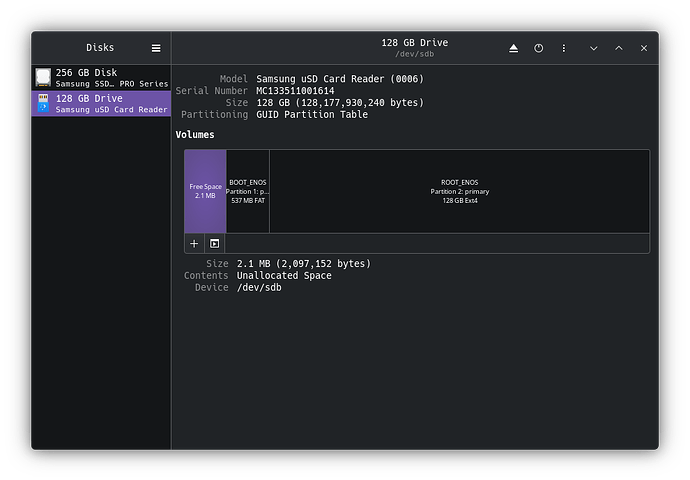Eject the 128 GB drive
Image resolution: width=690 pixels, height=480 pixels.
tap(513, 48)
